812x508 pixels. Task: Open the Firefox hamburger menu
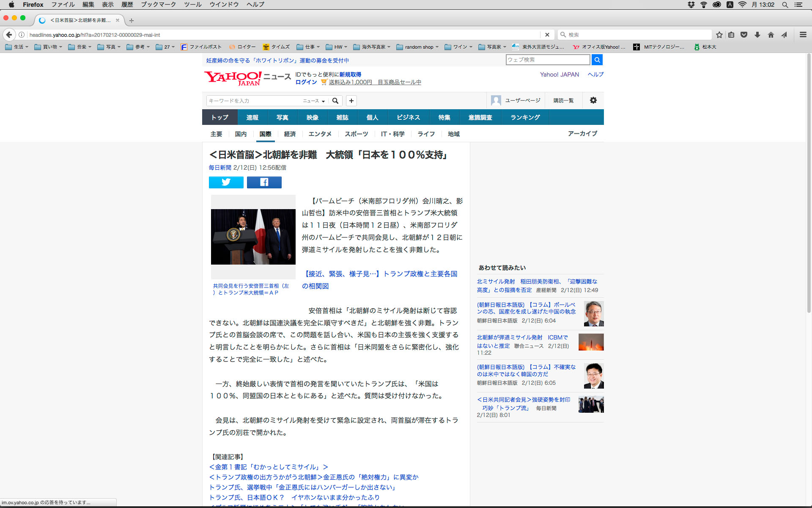(x=803, y=35)
